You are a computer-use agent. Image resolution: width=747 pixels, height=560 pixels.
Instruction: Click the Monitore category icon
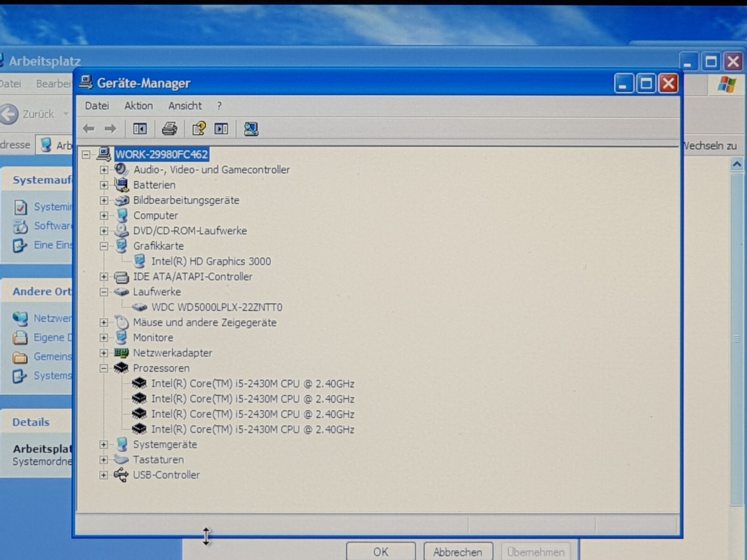(x=121, y=337)
